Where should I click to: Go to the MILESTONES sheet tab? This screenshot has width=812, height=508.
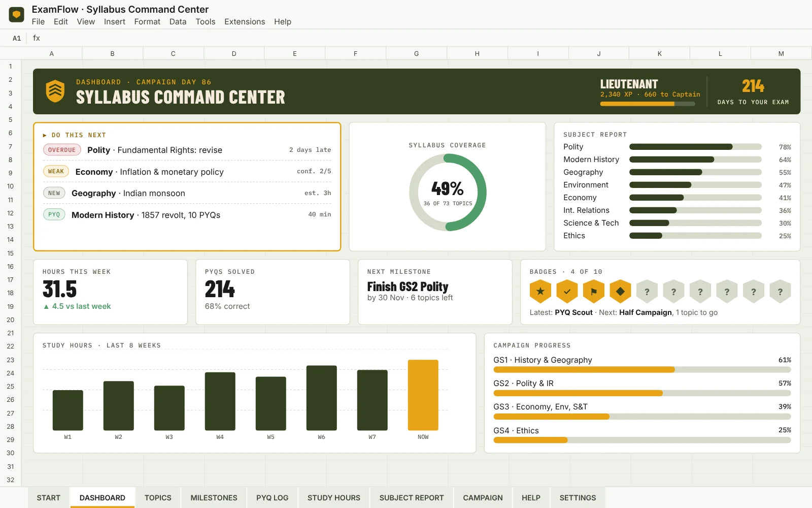coord(214,498)
